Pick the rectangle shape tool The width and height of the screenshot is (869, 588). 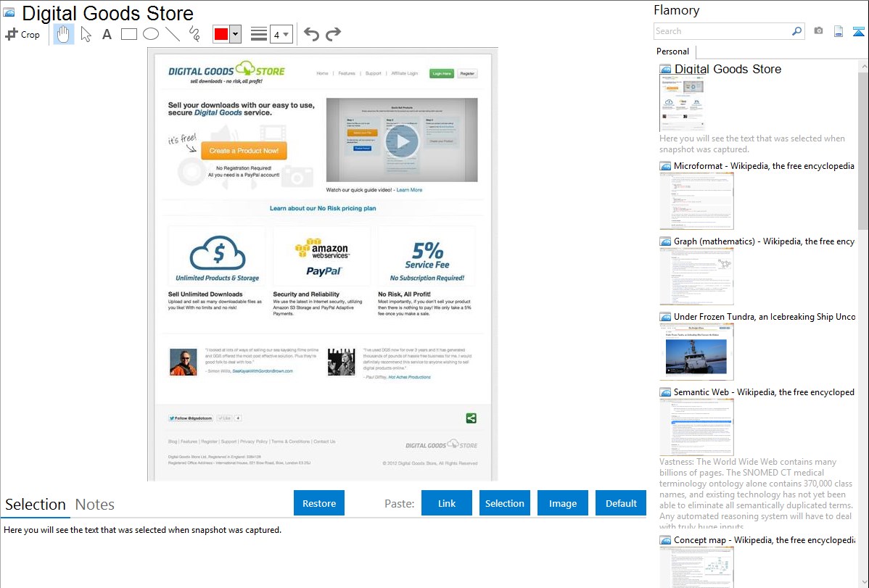128,34
